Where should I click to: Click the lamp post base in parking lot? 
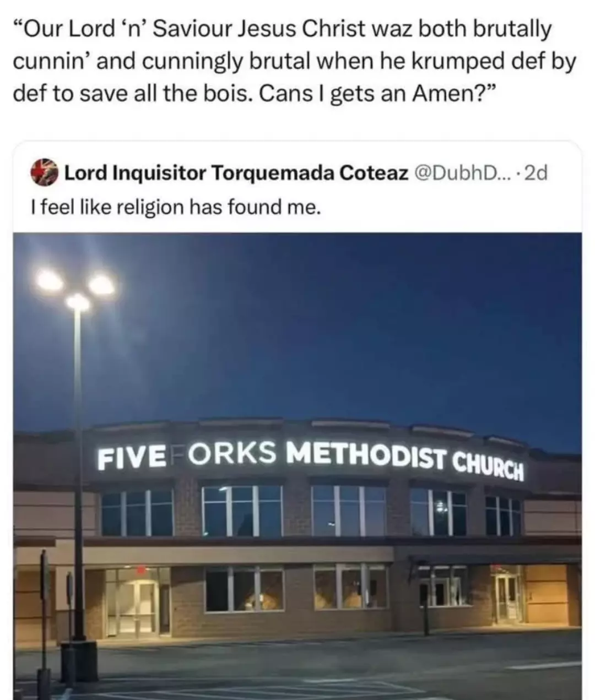[79, 661]
